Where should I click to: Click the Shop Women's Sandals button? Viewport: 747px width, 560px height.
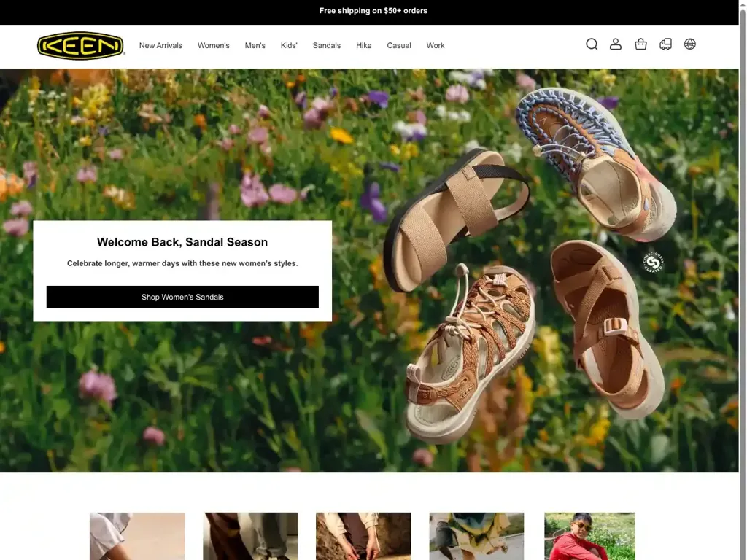point(182,297)
